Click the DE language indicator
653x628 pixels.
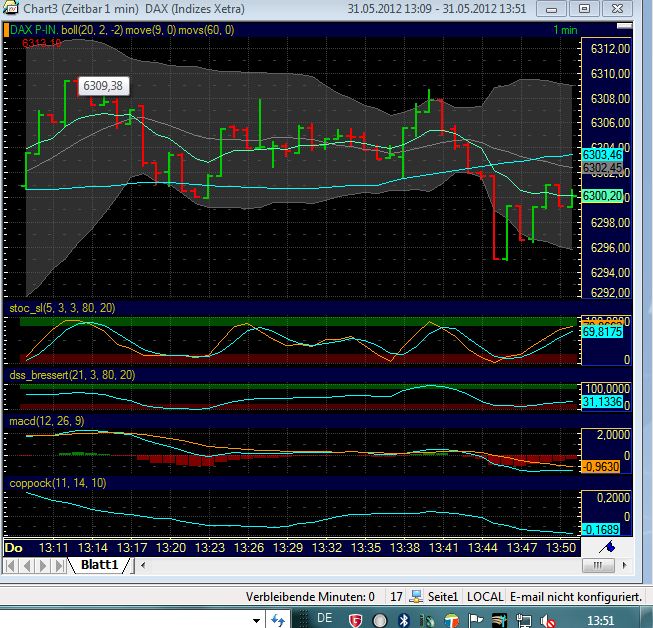324,618
